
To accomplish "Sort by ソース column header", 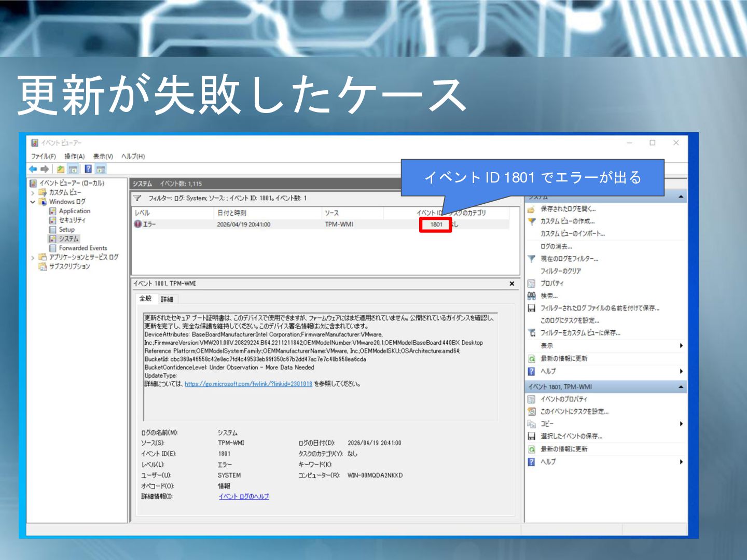I will click(352, 213).
